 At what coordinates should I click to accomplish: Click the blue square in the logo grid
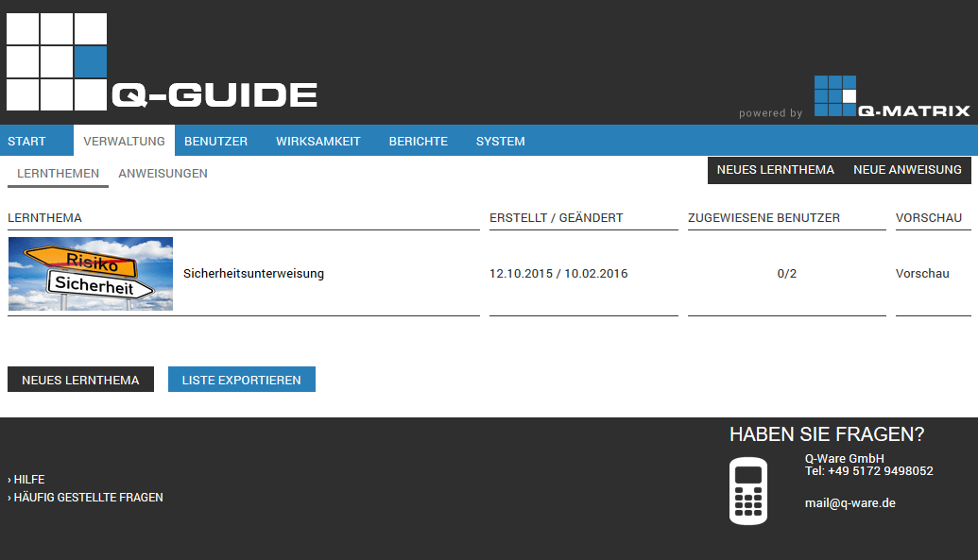[x=90, y=61]
